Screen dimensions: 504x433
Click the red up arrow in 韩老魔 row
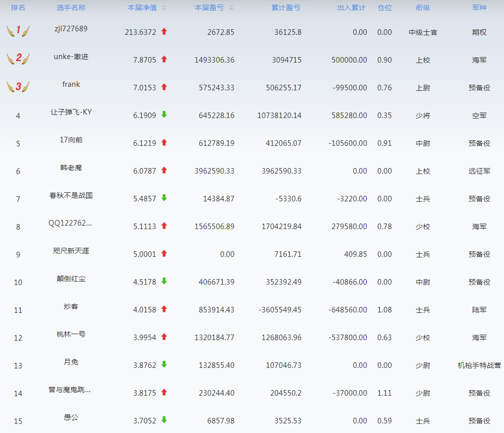point(164,171)
